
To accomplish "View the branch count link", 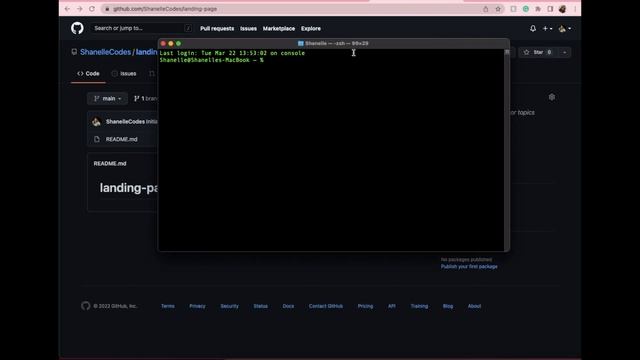I will [x=146, y=98].
